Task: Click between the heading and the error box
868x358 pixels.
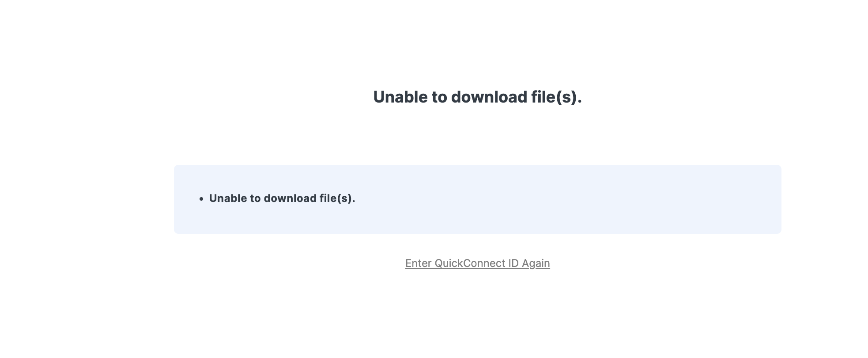Action: [477, 137]
